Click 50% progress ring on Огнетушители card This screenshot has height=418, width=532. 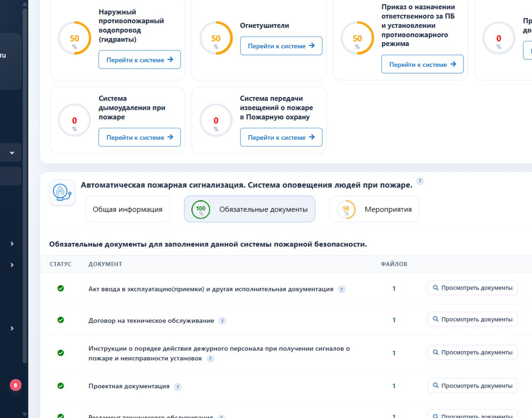pos(216,38)
